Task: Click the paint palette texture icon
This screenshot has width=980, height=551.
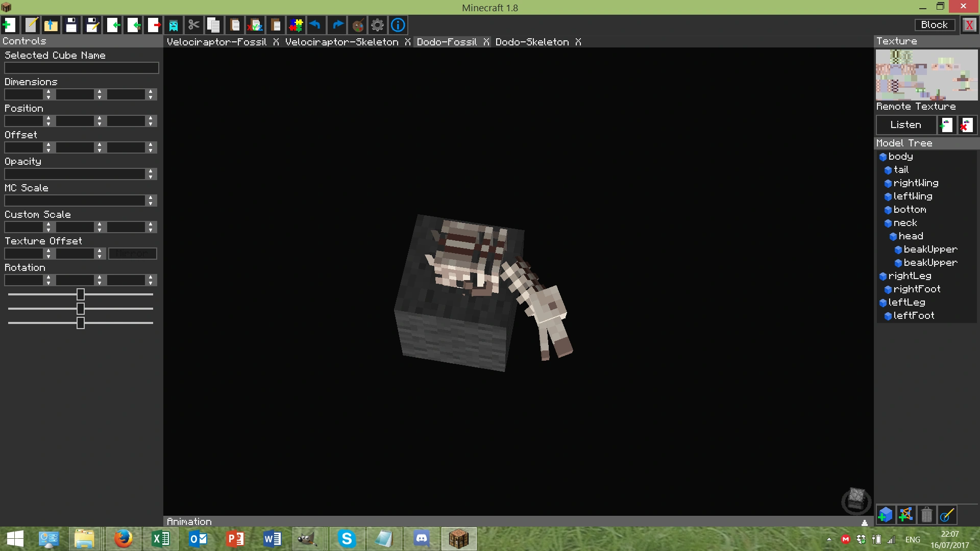Action: 358,25
